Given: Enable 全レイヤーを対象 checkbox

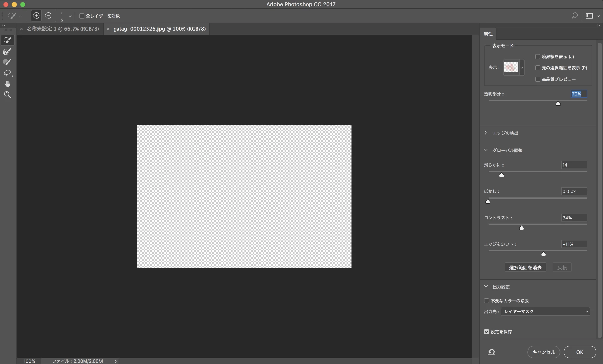Looking at the screenshot, I should tap(82, 16).
